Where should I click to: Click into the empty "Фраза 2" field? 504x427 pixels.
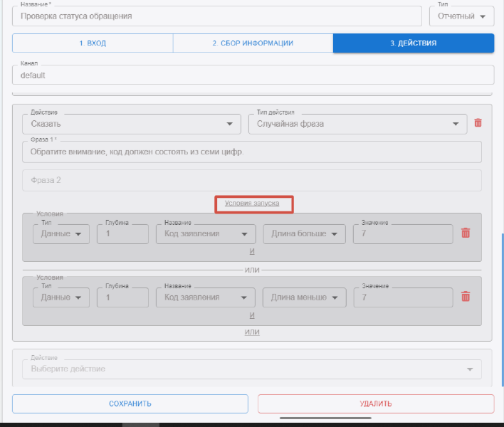(252, 180)
